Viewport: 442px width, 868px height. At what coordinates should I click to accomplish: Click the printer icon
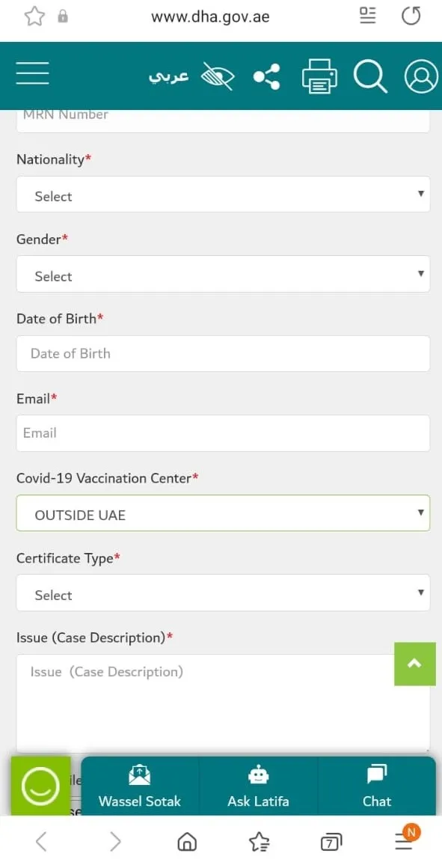click(320, 76)
